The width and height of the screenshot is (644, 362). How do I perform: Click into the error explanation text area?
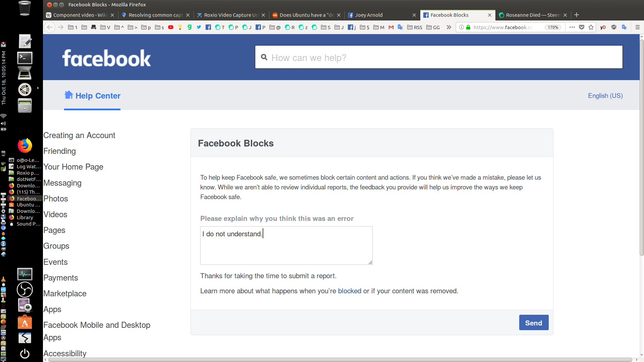pyautogui.click(x=286, y=245)
